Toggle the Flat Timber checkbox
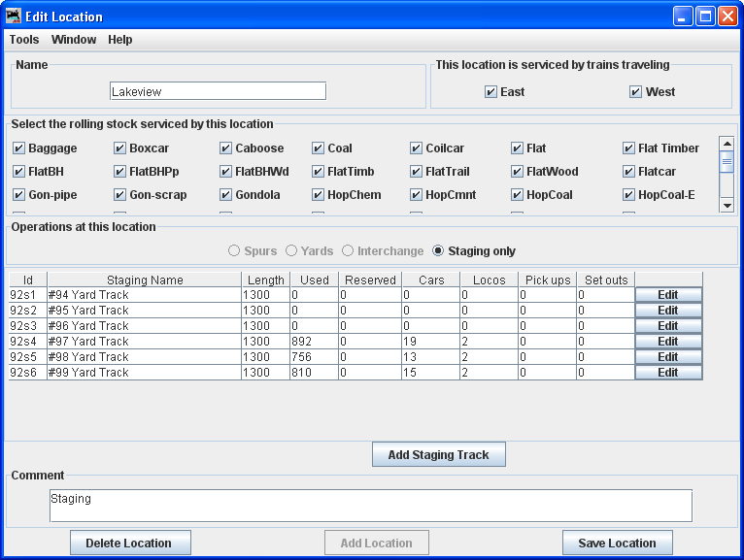Viewport: 744px width, 560px height. point(629,148)
